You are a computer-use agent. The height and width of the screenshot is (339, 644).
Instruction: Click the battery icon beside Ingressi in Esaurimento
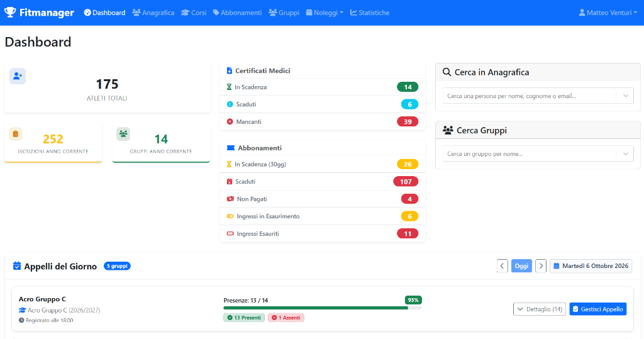click(230, 216)
